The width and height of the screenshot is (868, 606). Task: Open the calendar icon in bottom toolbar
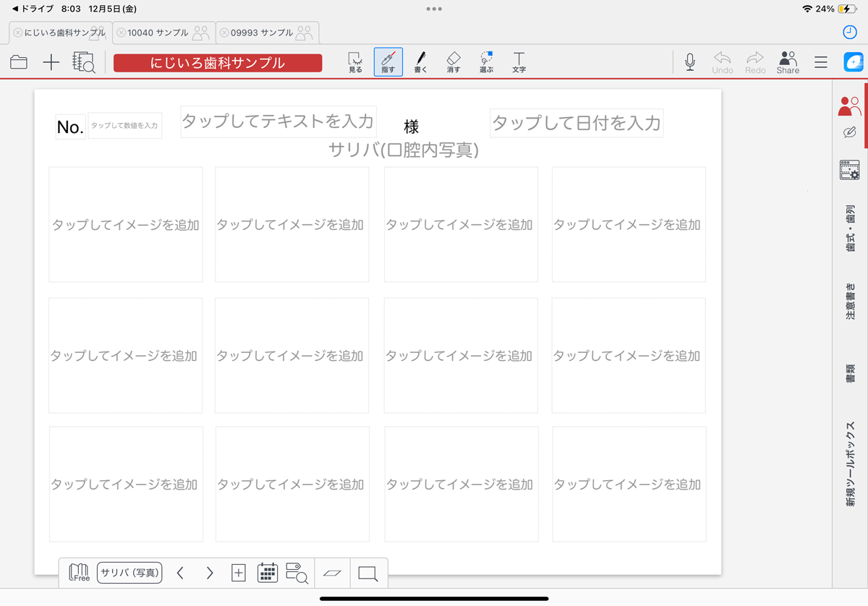click(268, 573)
